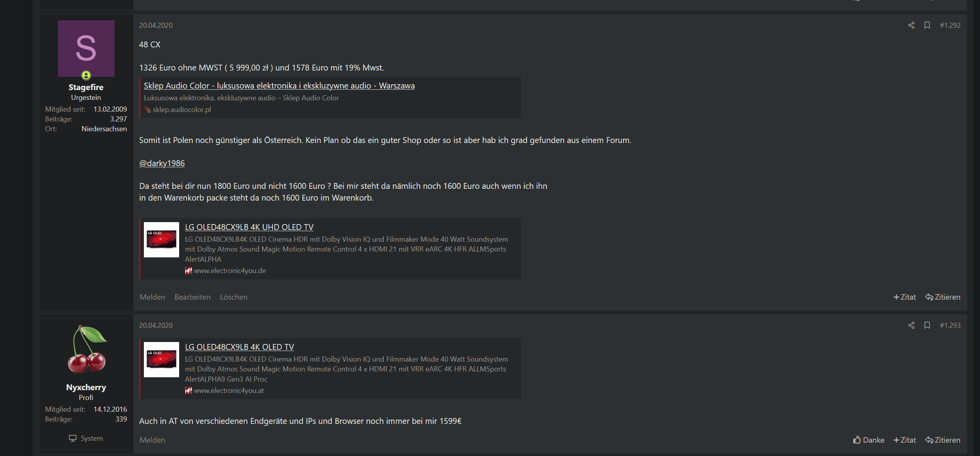Image resolution: width=980 pixels, height=456 pixels.
Task: Open LG OLED48CX9LB 4K OLED TV link
Action: pyautogui.click(x=240, y=347)
